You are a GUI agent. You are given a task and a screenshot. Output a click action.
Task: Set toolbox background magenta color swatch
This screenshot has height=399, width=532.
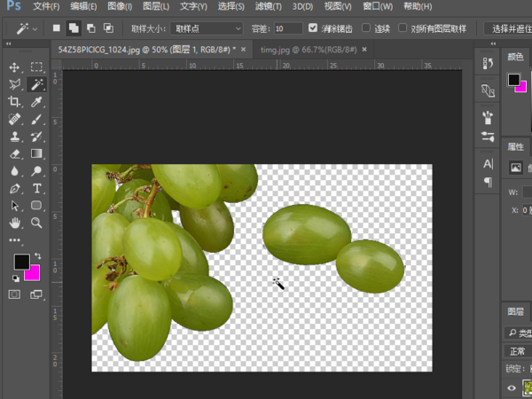[34, 275]
